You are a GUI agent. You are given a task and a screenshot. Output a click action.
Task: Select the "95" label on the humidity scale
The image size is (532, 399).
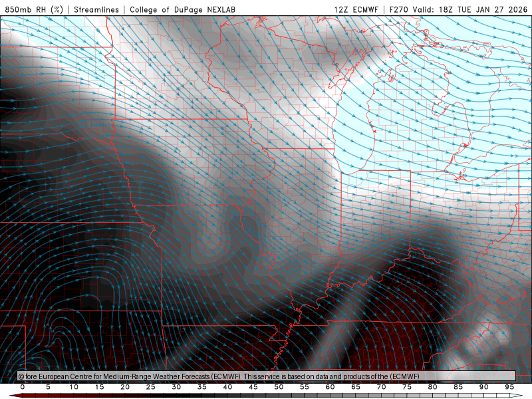point(509,387)
